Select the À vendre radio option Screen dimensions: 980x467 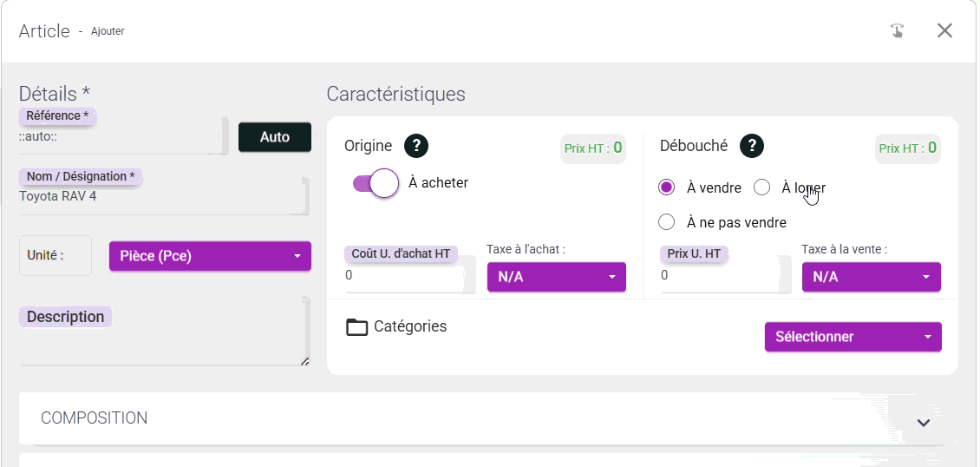666,187
